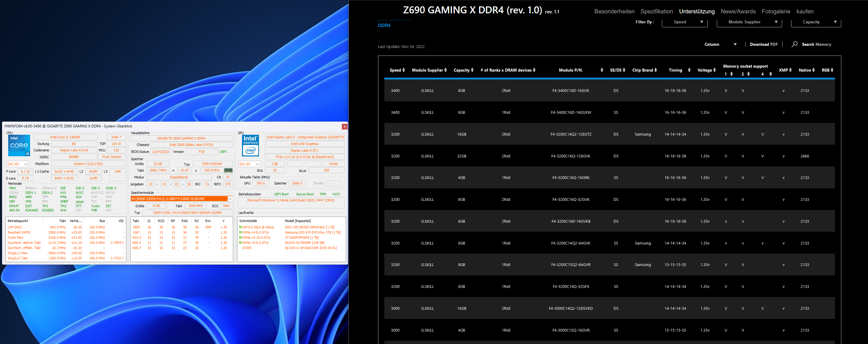The height and width of the screenshot is (344, 868).
Task: Sort the table by Speed arrows
Action: coord(403,70)
